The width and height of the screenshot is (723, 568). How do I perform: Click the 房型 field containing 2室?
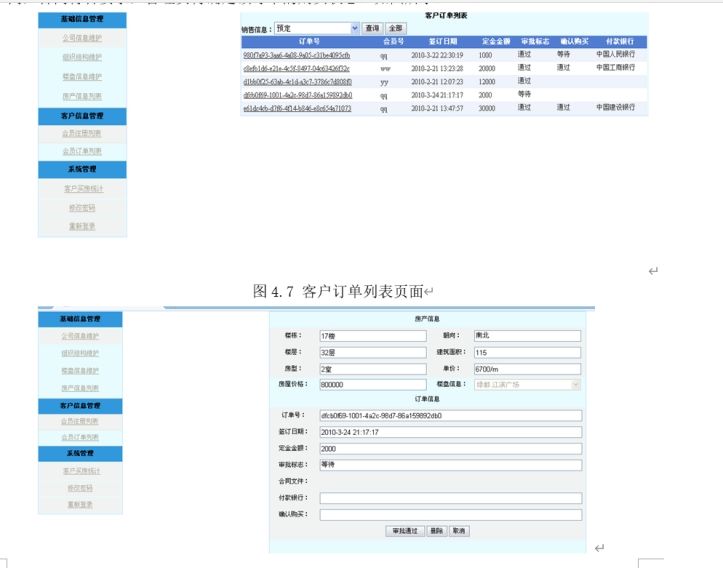373,369
